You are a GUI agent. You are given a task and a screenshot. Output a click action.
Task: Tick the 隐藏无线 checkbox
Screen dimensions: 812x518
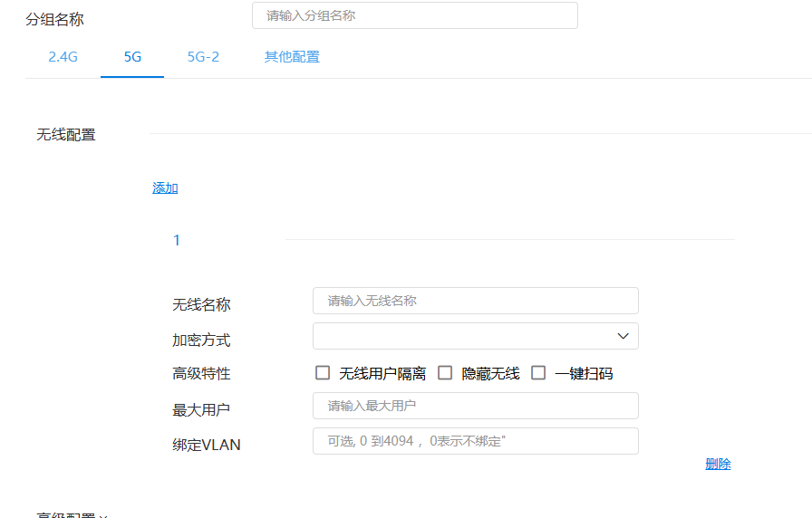click(x=445, y=373)
